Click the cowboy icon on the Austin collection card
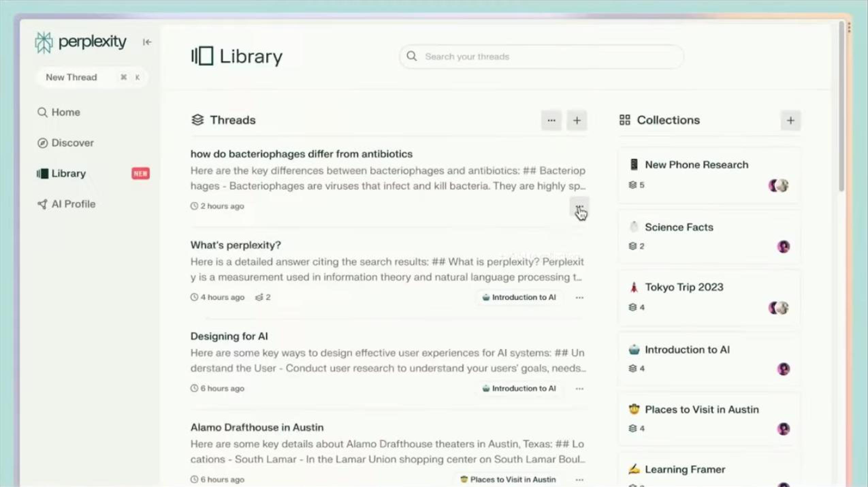 coord(634,409)
